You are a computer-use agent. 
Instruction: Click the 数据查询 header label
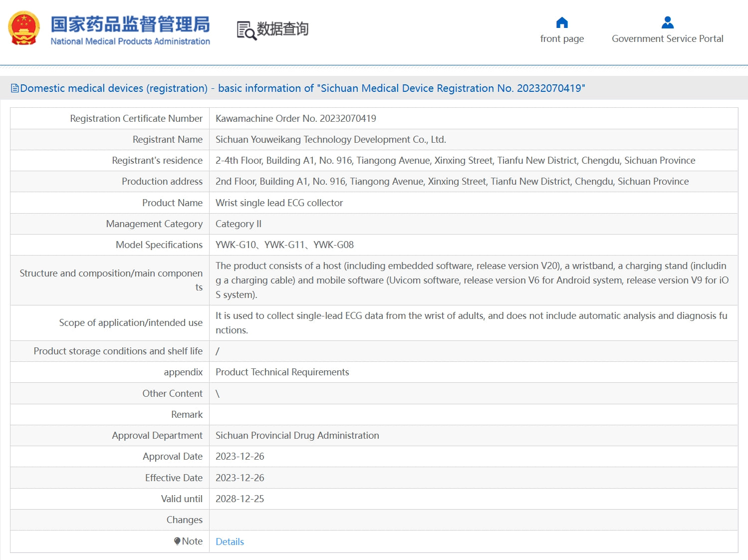(282, 29)
